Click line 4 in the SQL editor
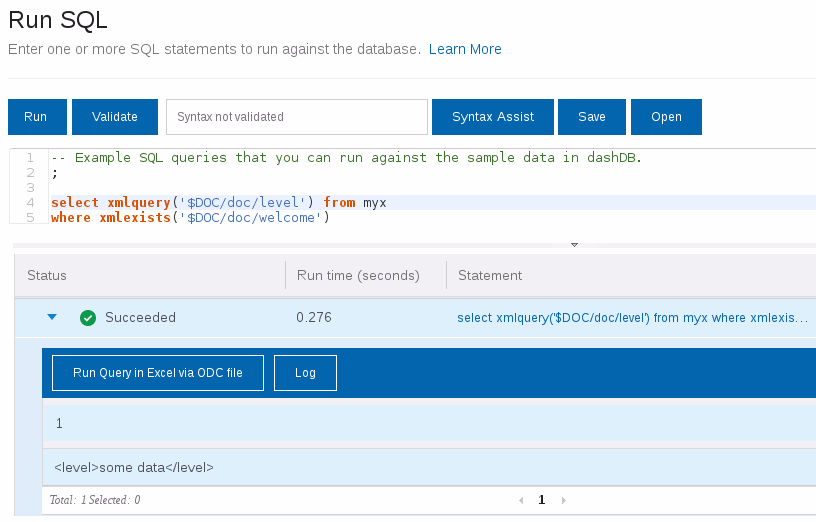The width and height of the screenshot is (816, 522). click(218, 203)
